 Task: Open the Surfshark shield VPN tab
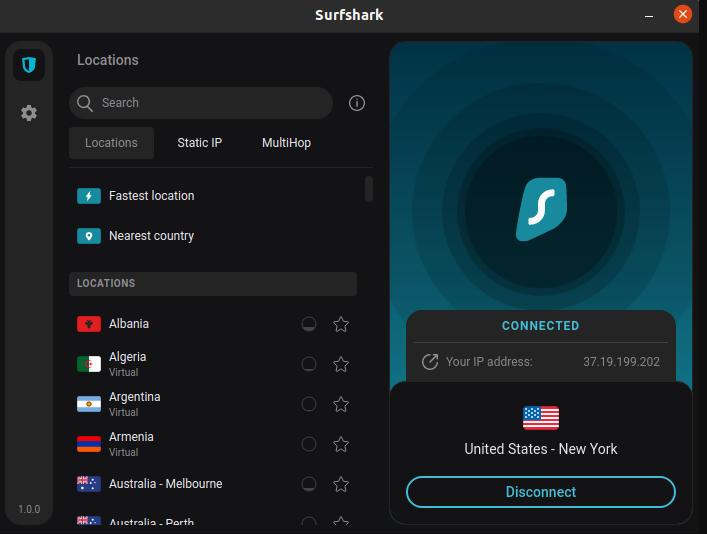tap(29, 66)
